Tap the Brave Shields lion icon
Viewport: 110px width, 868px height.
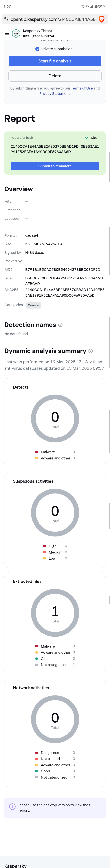(x=101, y=19)
